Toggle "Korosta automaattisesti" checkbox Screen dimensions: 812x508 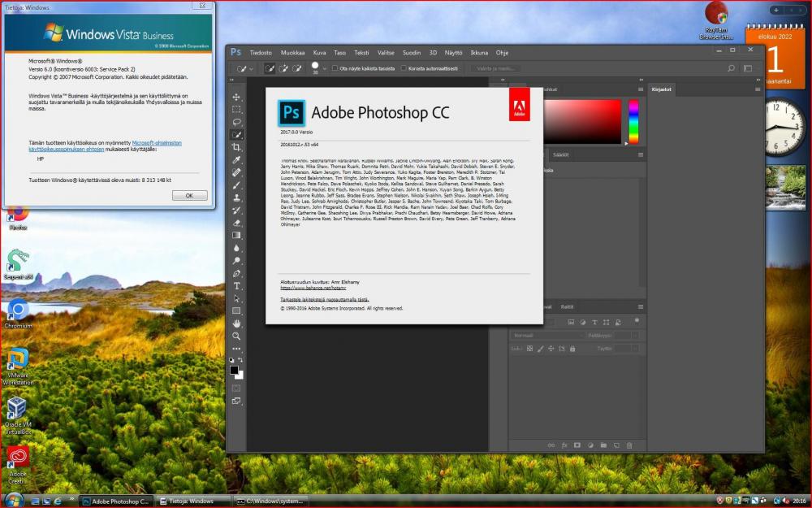click(x=404, y=68)
